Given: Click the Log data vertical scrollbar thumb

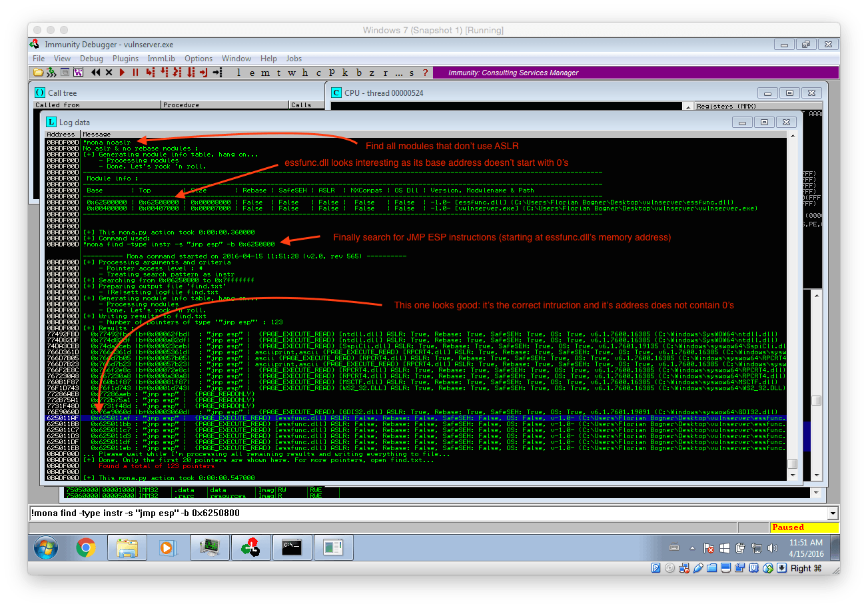Looking at the screenshot, I should (x=792, y=464).
